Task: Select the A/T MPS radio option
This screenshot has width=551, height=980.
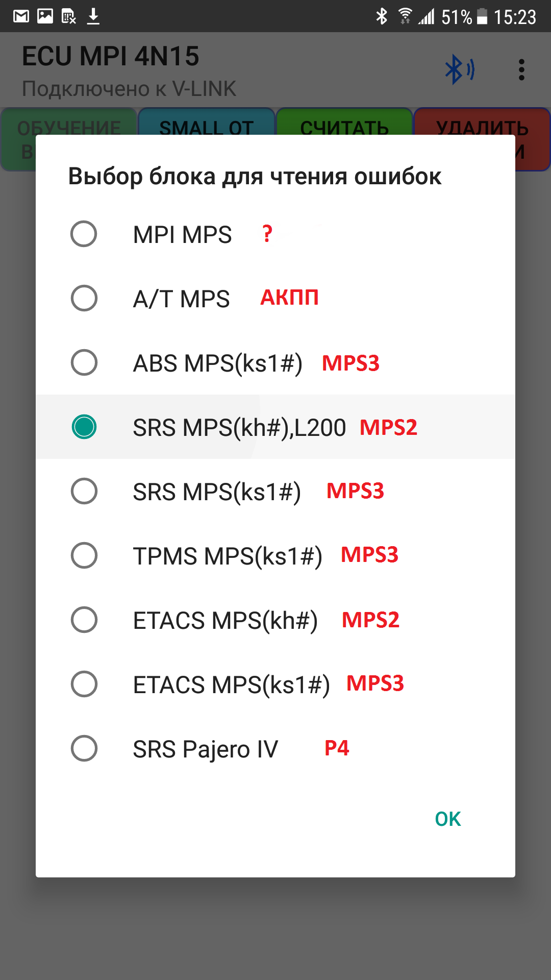Action: pos(84,299)
